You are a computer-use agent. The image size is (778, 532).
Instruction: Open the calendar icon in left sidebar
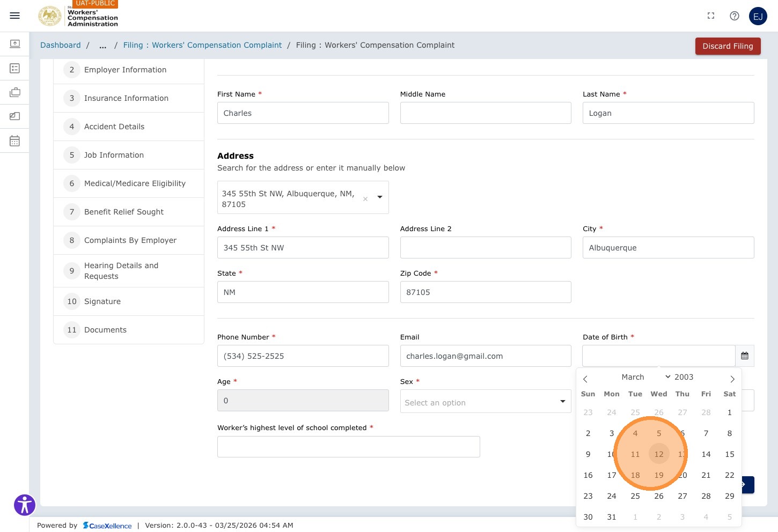14,141
